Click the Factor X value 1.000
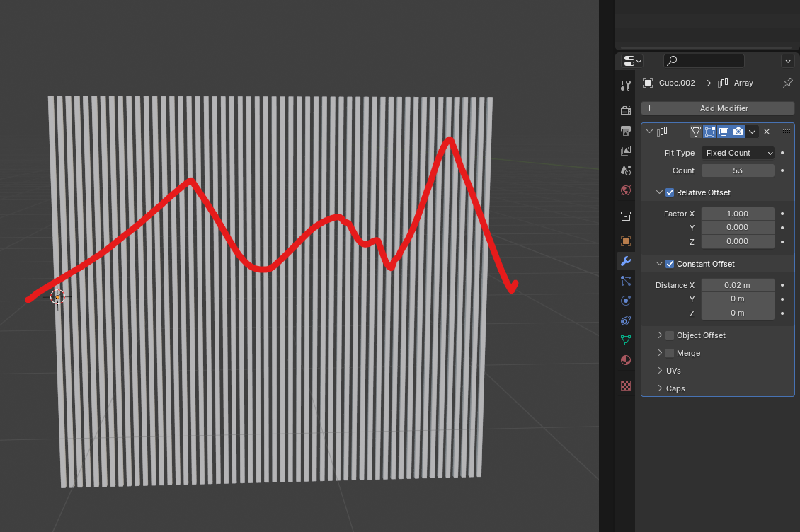The height and width of the screenshot is (532, 800). 738,214
